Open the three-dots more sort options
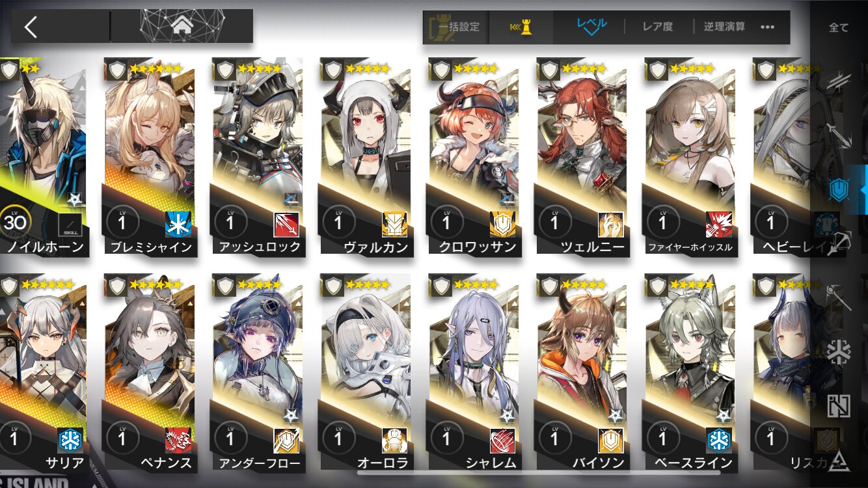 coord(767,27)
